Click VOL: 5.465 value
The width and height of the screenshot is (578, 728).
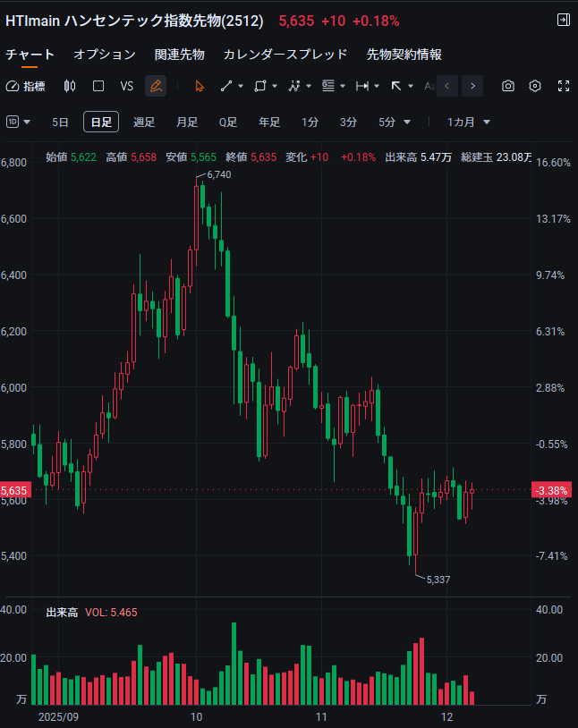[111, 613]
